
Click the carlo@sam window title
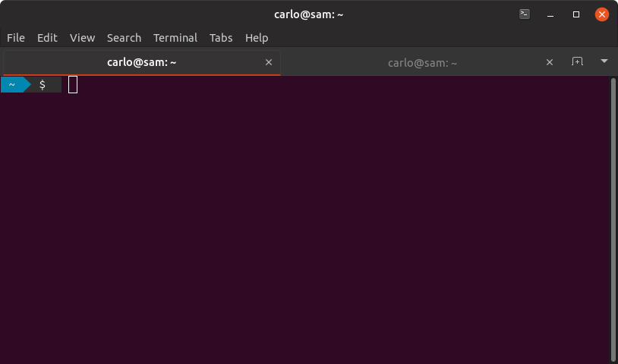tap(308, 14)
